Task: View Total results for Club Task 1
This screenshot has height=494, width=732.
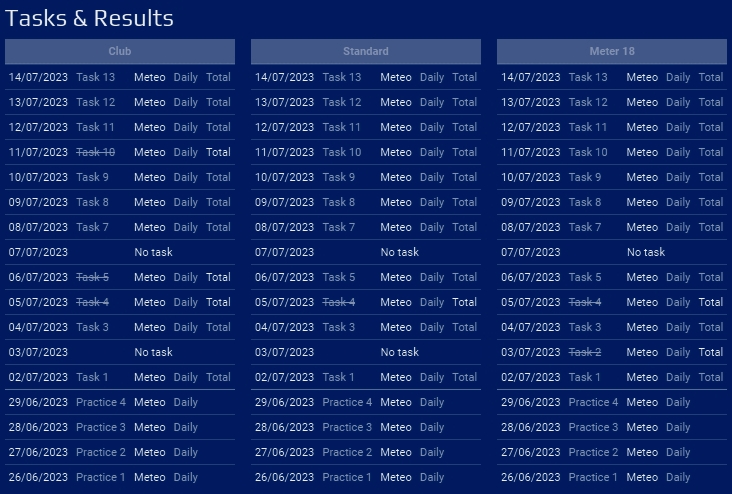Action: pos(218,377)
